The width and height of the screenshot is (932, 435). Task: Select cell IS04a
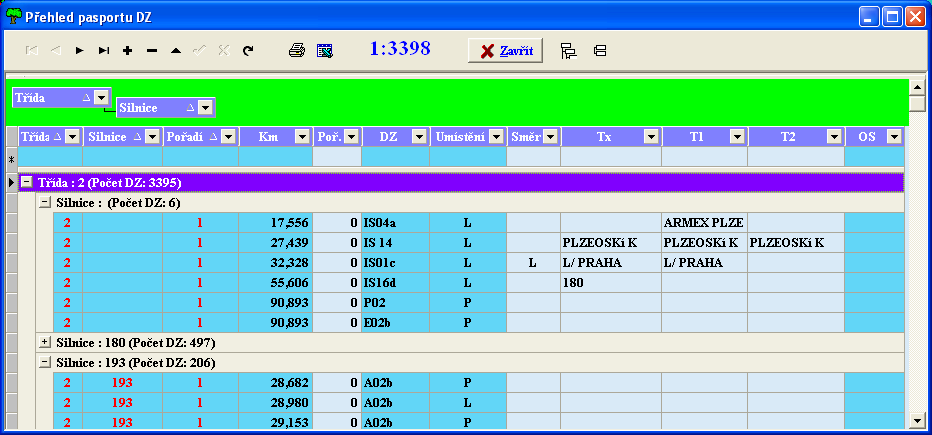[x=395, y=223]
